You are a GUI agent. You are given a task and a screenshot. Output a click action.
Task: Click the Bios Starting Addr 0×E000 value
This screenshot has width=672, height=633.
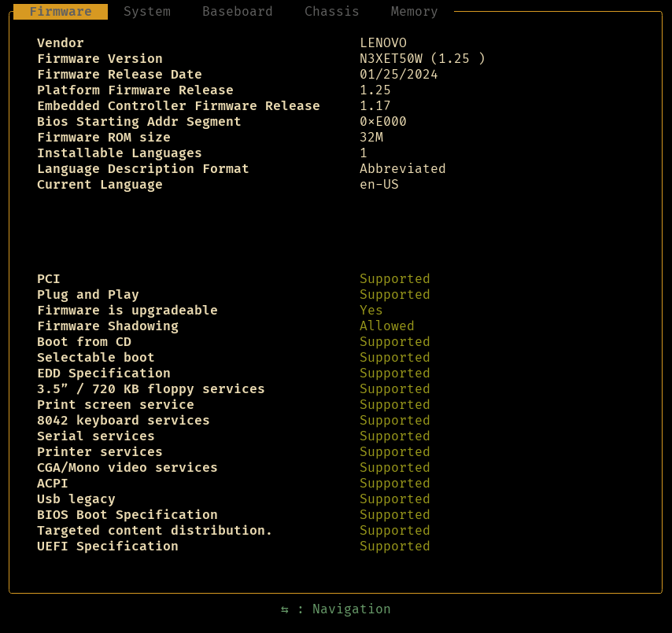pos(383,122)
